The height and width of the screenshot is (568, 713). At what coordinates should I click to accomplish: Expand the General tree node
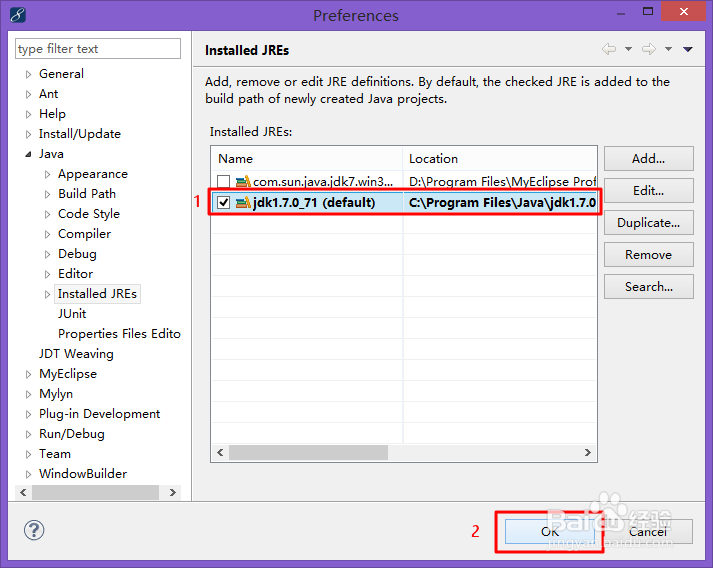click(x=28, y=74)
